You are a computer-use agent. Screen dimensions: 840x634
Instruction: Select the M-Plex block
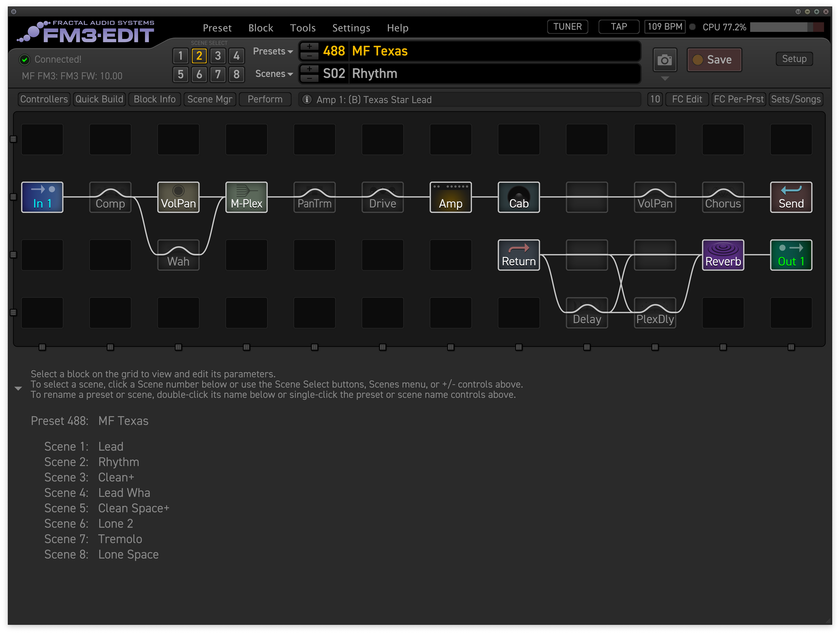tap(246, 197)
